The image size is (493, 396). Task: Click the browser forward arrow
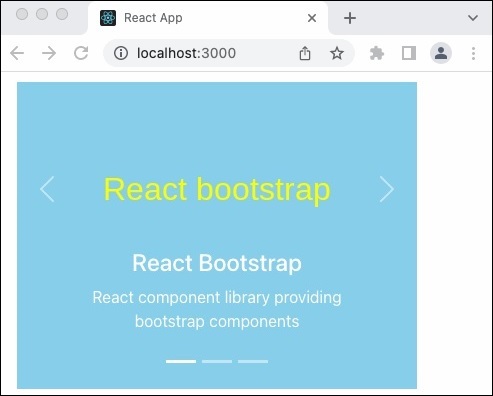tap(49, 53)
